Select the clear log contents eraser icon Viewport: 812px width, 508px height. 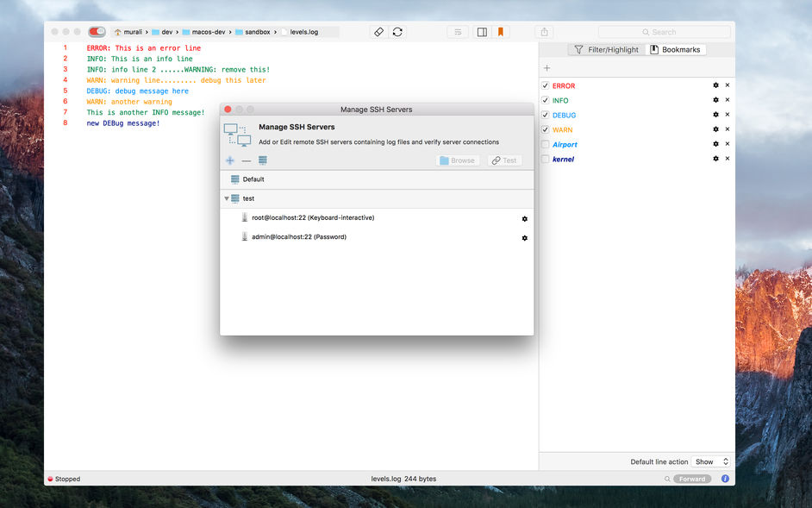pos(378,31)
